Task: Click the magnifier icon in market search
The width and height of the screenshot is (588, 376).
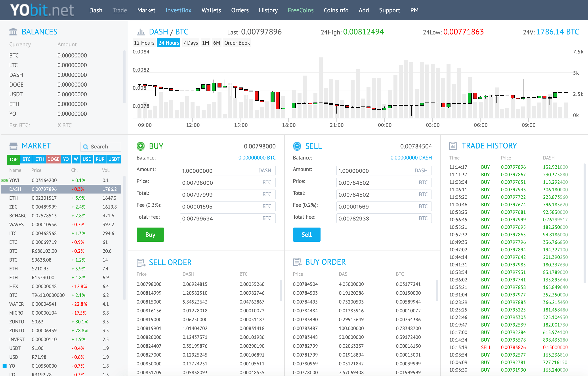Action: pos(86,147)
